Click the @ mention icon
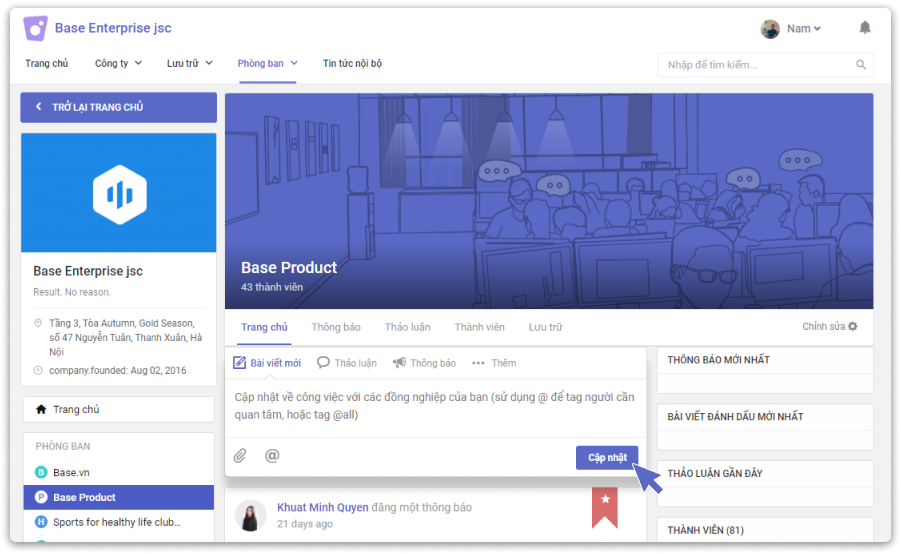Screen dimensions: 901x554 [x=272, y=456]
